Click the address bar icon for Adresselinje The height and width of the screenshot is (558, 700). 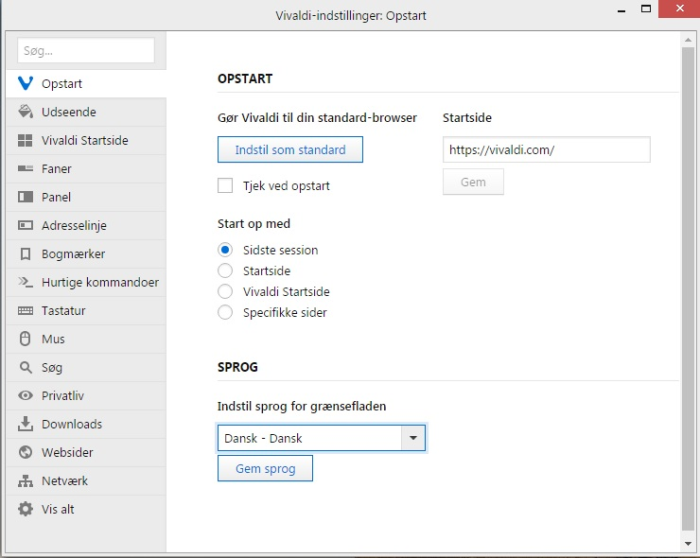click(x=25, y=225)
